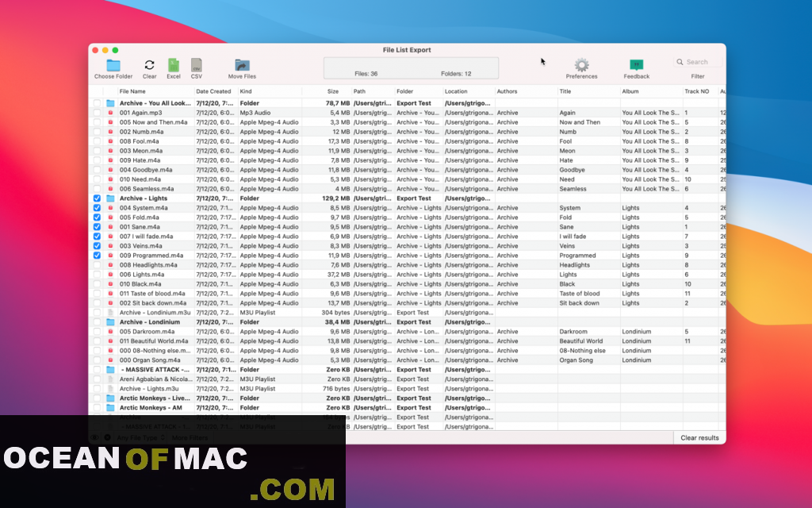This screenshot has width=812, height=508.
Task: Click the Files: 36 counter text
Action: (x=366, y=74)
